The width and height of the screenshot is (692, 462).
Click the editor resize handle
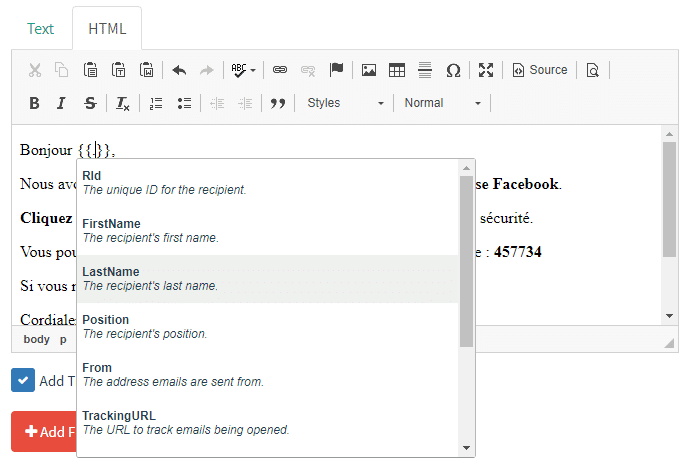(x=669, y=343)
